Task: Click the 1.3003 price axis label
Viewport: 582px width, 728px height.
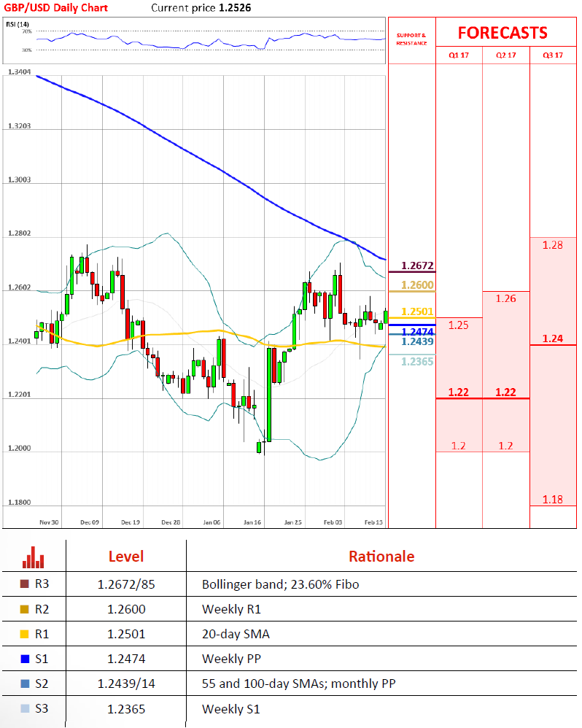Action: (x=20, y=179)
